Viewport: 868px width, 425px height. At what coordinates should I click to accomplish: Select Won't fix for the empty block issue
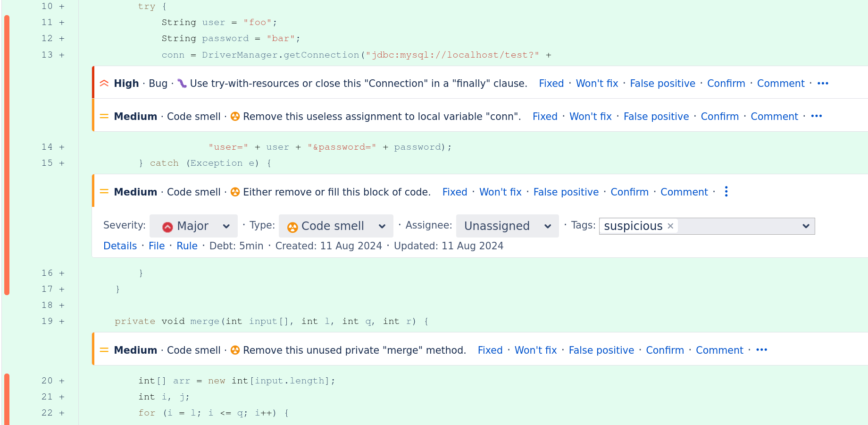click(500, 192)
